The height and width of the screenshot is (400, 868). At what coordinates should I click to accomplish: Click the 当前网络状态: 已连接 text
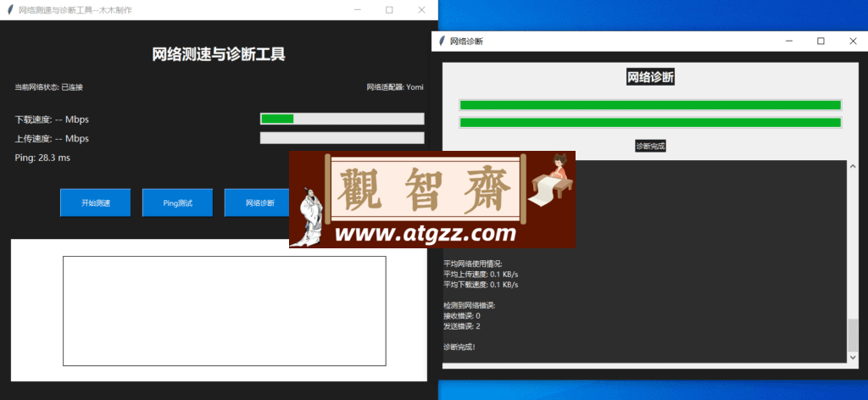tap(48, 86)
